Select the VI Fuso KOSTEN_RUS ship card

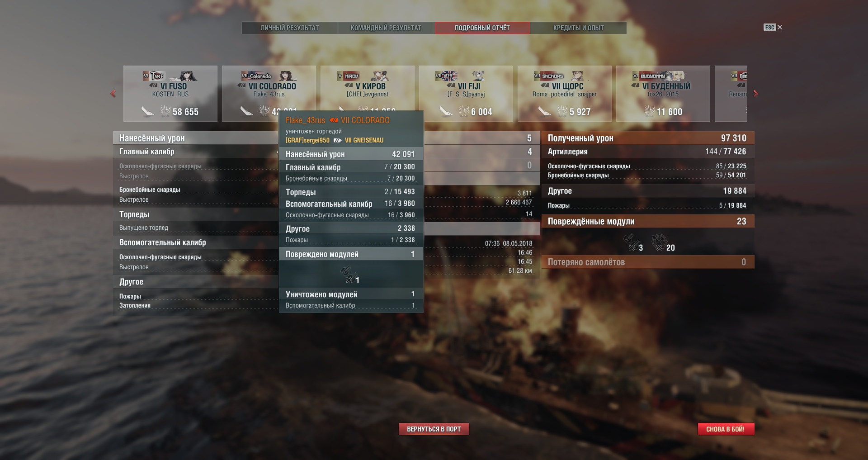tap(170, 94)
